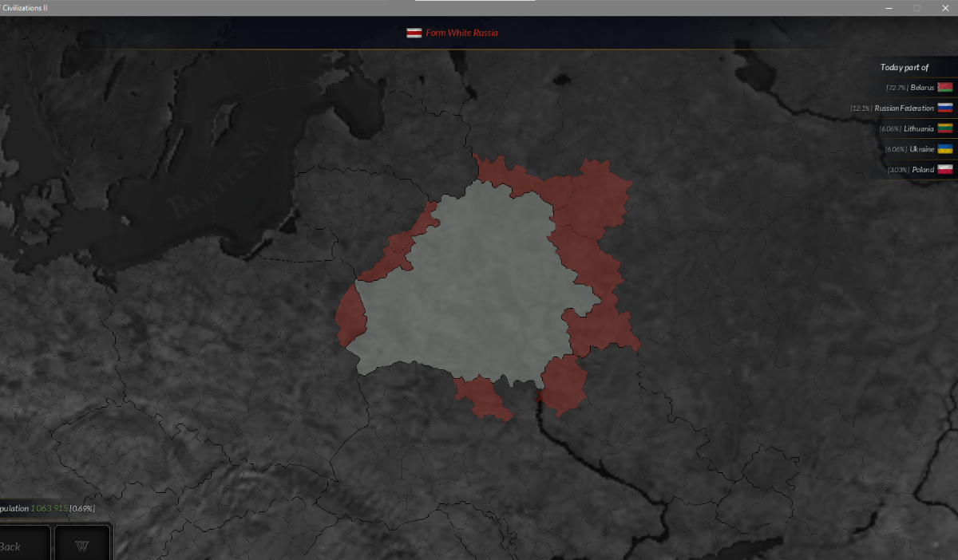Image resolution: width=958 pixels, height=560 pixels.
Task: Click the Lithuania flag icon
Action: click(x=945, y=128)
